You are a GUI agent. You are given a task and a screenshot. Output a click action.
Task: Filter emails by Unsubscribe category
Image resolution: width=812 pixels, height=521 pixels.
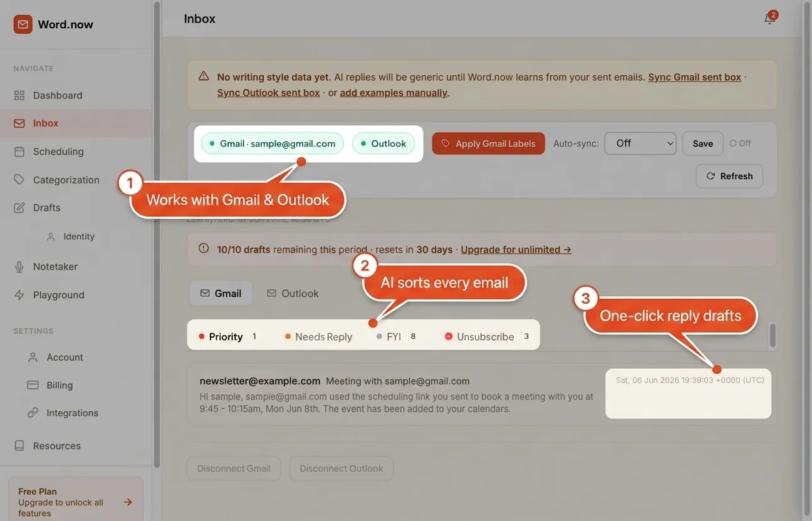(x=487, y=336)
